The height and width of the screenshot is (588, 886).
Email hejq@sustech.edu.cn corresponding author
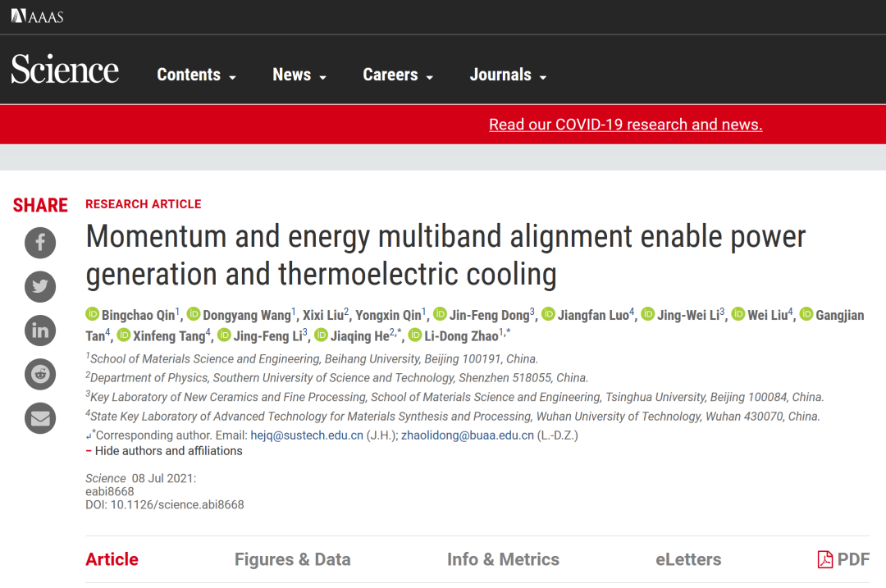coord(307,435)
